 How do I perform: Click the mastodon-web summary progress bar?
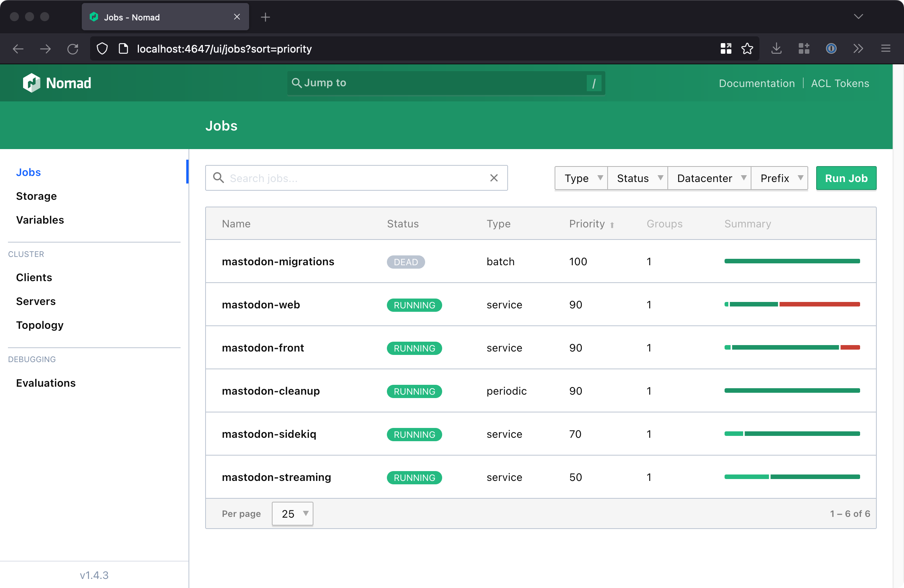point(792,304)
